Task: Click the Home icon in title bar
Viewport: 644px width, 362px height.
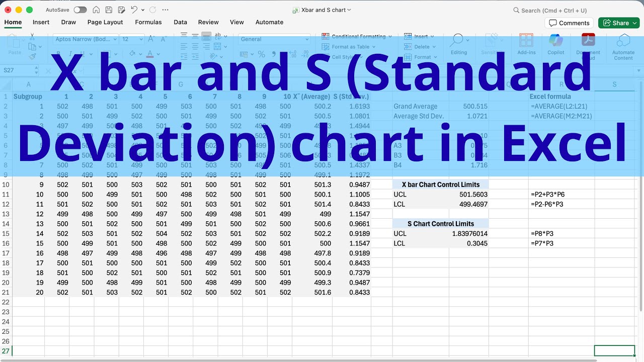Action: (x=96, y=10)
